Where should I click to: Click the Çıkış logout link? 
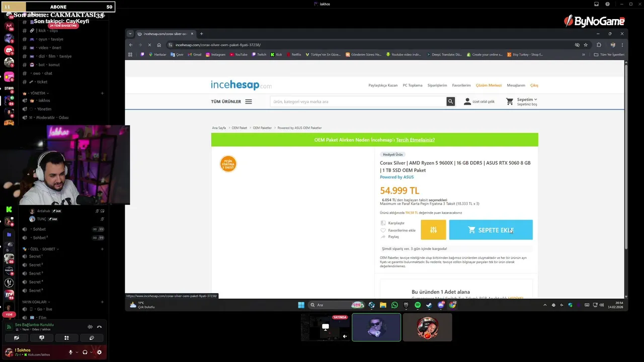[534, 85]
